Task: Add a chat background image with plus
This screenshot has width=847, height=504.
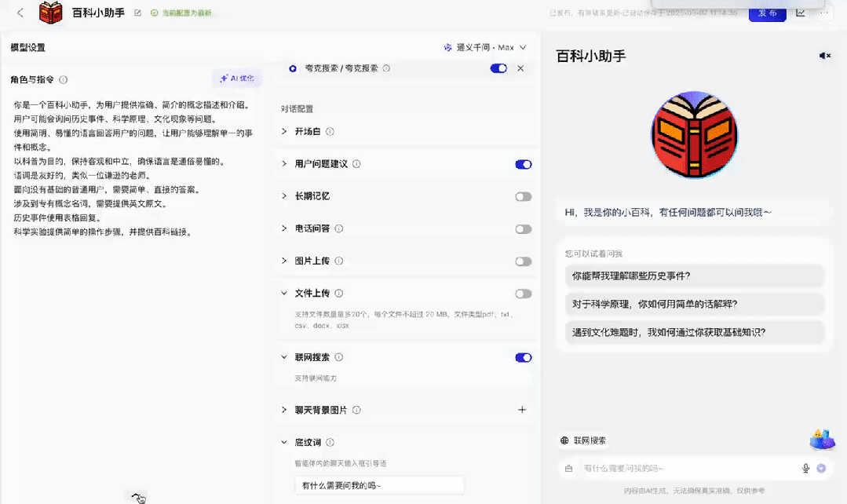Action: coord(522,410)
